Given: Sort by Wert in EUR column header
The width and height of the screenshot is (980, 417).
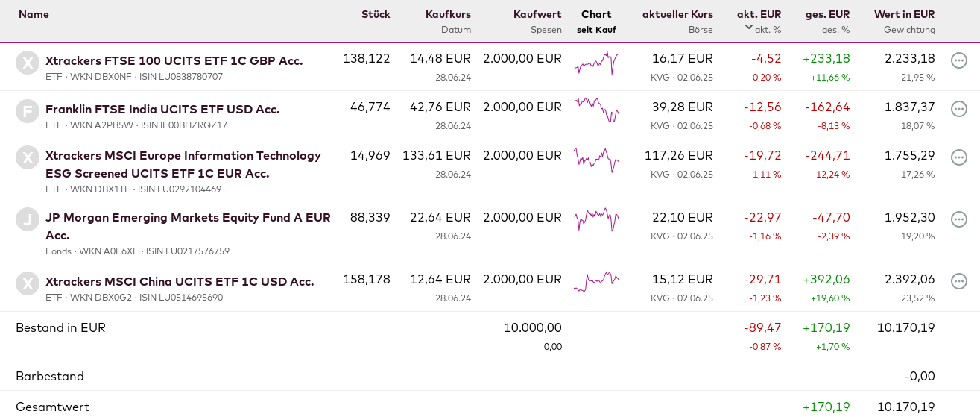Looking at the screenshot, I should pyautogui.click(x=904, y=14).
